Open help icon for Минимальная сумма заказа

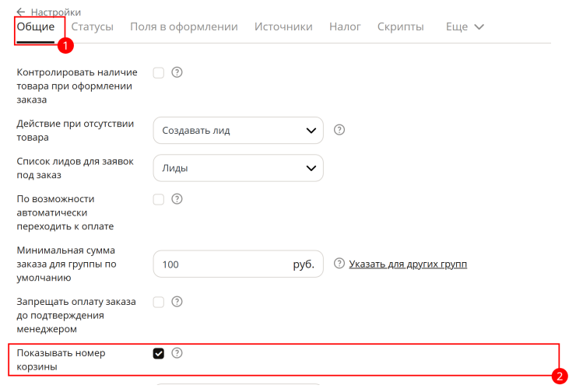(339, 264)
